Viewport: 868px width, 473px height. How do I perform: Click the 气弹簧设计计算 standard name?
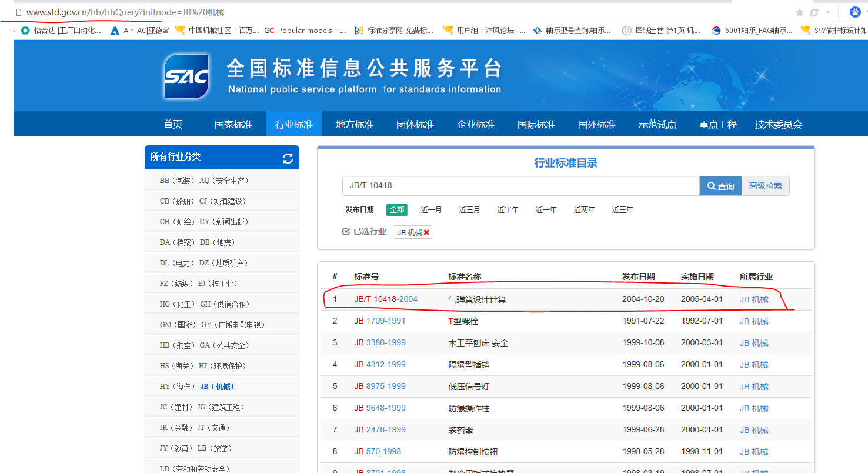pos(477,299)
